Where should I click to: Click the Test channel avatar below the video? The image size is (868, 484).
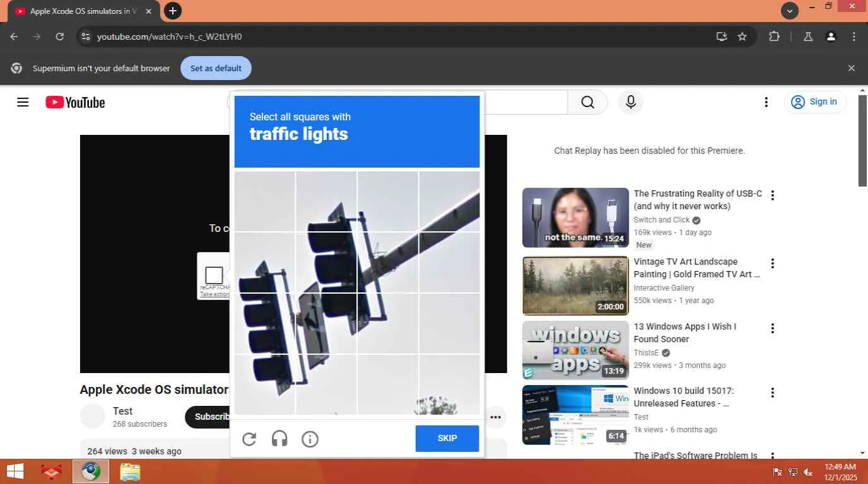pos(93,417)
